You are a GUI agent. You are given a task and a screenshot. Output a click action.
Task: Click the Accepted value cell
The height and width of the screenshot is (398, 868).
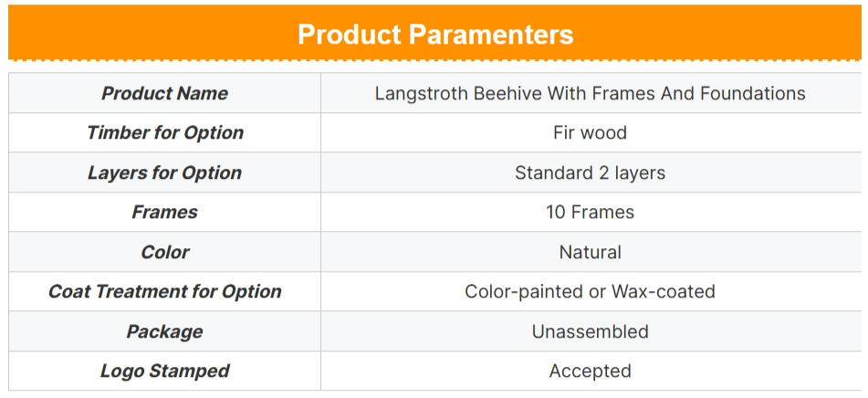coord(591,371)
